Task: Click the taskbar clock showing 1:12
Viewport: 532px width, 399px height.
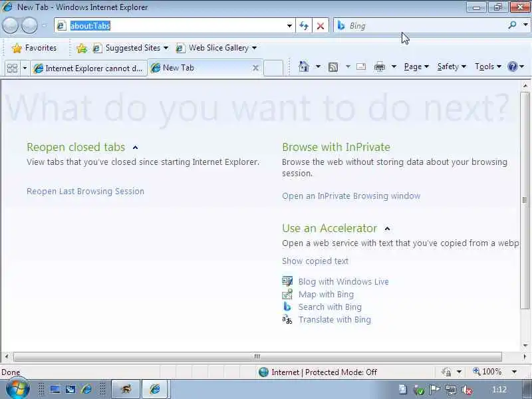Action: pos(499,390)
